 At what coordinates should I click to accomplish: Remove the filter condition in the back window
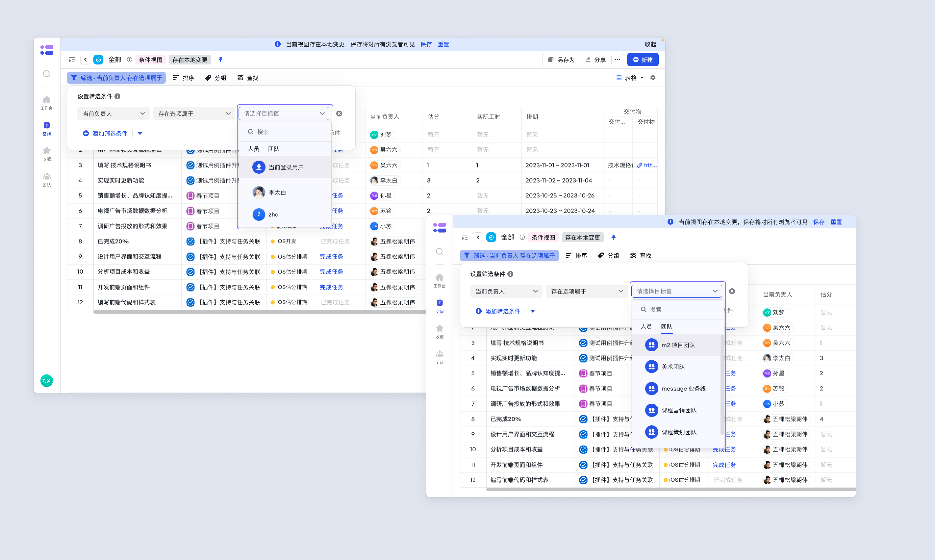click(x=339, y=114)
